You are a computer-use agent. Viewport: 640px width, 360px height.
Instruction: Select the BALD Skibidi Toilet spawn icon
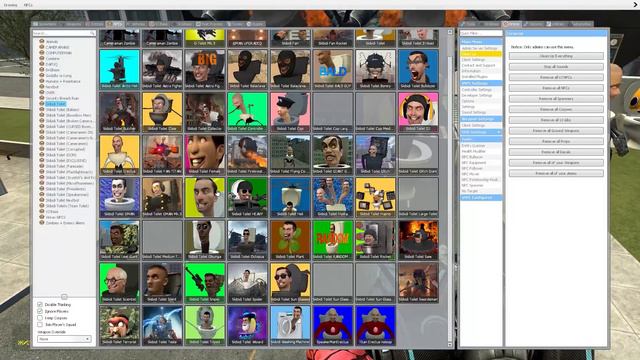pos(333,69)
